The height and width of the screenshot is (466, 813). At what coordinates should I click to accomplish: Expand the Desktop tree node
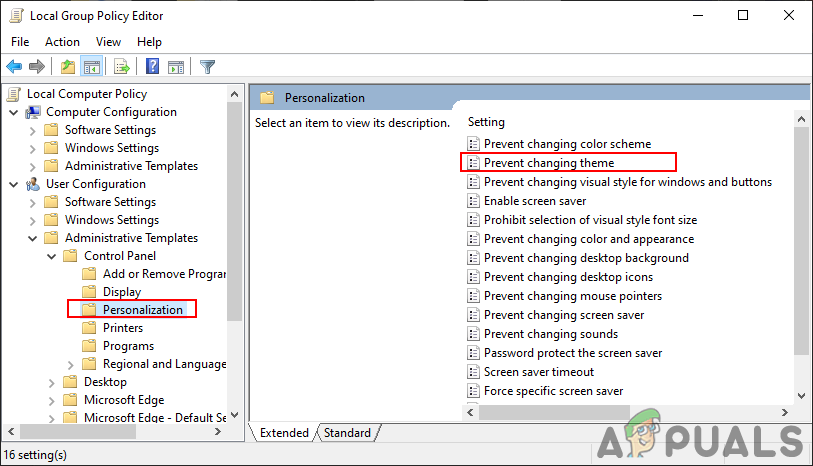click(x=51, y=383)
